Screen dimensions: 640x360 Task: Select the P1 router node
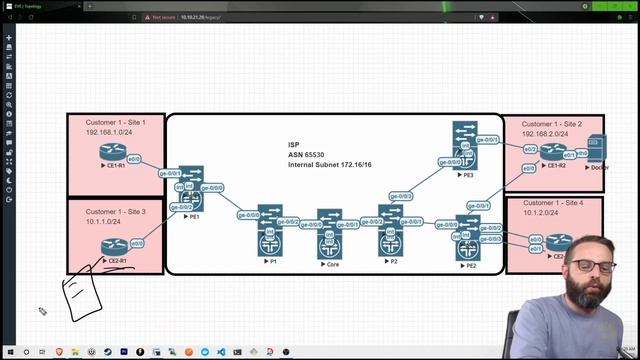[270, 231]
